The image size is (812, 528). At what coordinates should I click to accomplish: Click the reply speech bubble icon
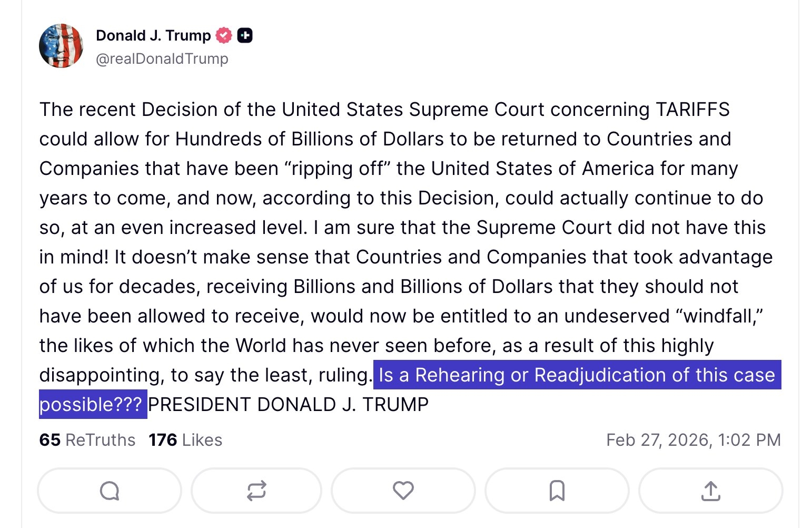click(x=110, y=491)
